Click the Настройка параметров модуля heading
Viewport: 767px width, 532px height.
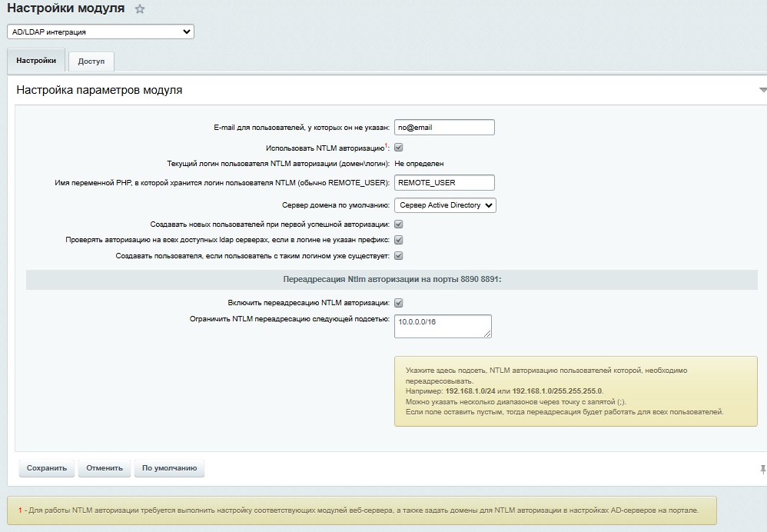point(99,90)
